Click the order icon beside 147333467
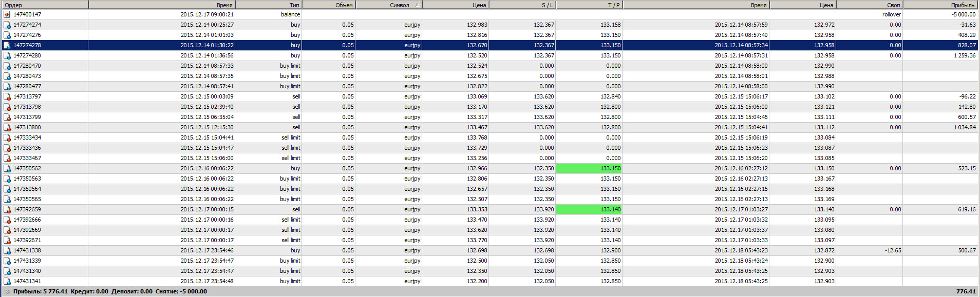Screen dimensions: 980x297 coord(7,158)
